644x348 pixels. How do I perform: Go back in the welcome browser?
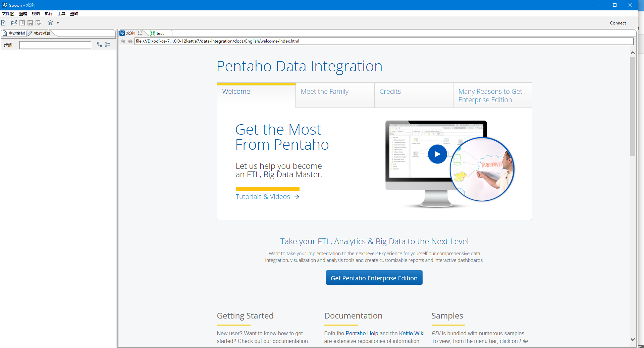(123, 41)
